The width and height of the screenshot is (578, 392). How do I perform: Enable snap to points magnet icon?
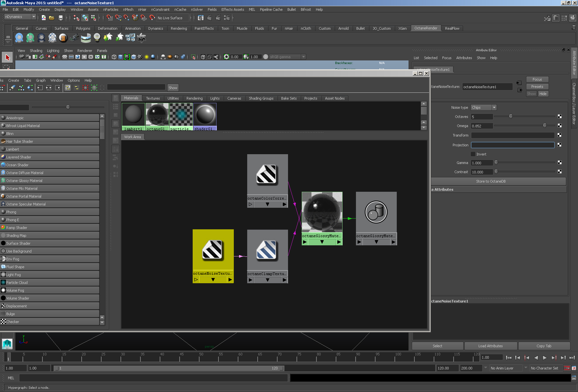coord(126,18)
